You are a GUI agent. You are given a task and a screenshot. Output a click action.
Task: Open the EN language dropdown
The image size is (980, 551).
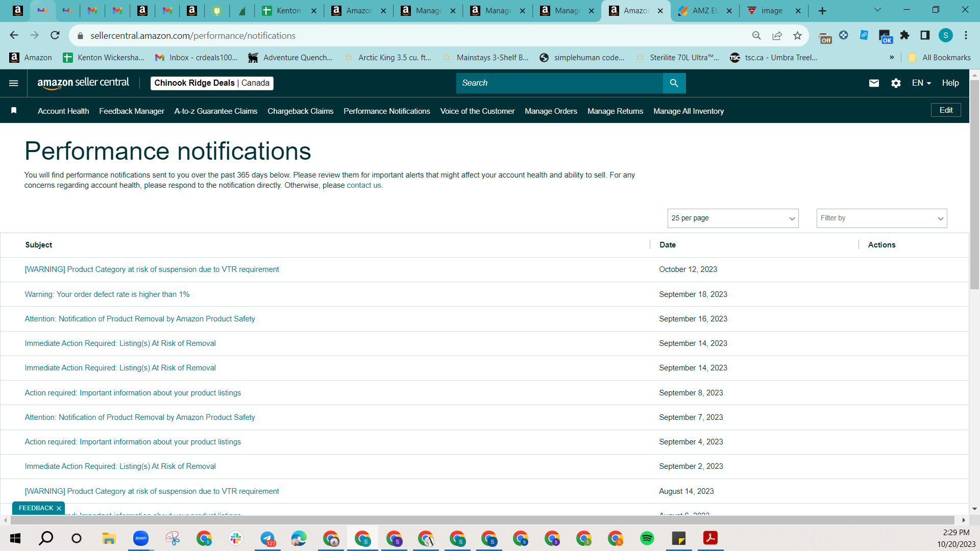tap(922, 83)
